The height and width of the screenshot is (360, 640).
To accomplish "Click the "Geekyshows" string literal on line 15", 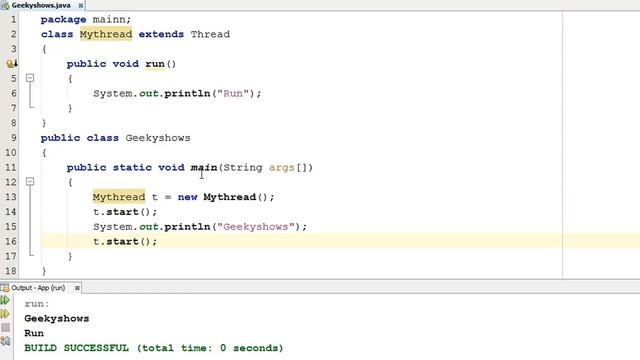I will (x=256, y=227).
